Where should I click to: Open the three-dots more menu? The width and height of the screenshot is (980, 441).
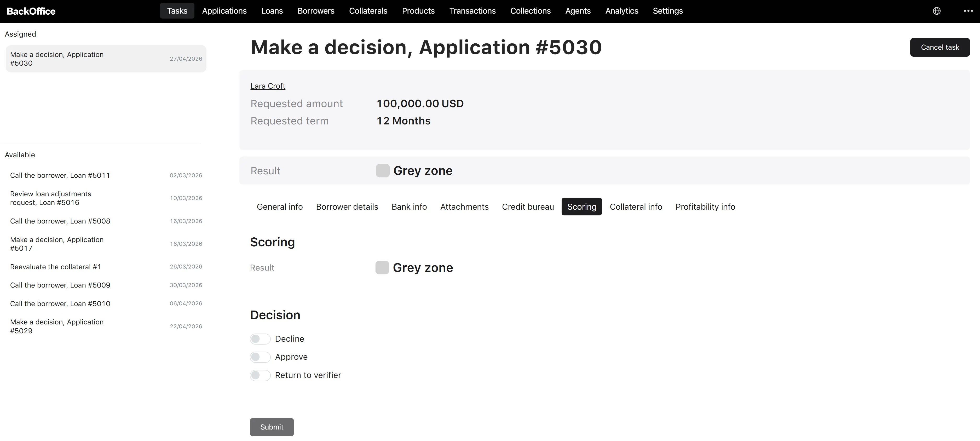[x=968, y=11]
